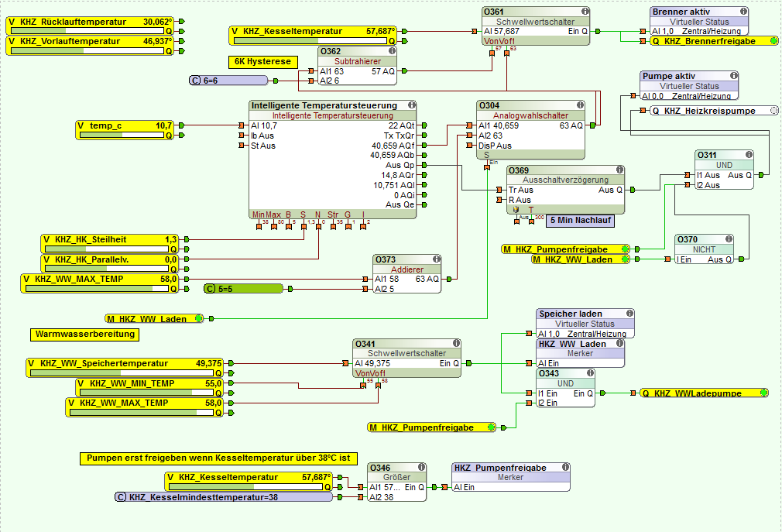
Task: Open info icon on O362 Subtrahierer block
Action: [392, 51]
